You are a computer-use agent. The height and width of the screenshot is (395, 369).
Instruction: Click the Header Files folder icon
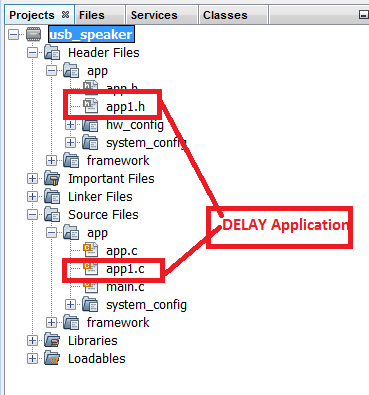(52, 53)
